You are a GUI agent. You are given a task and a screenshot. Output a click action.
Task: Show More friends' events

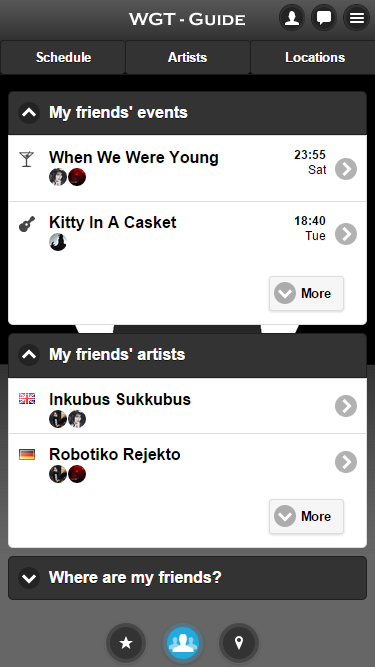click(306, 294)
